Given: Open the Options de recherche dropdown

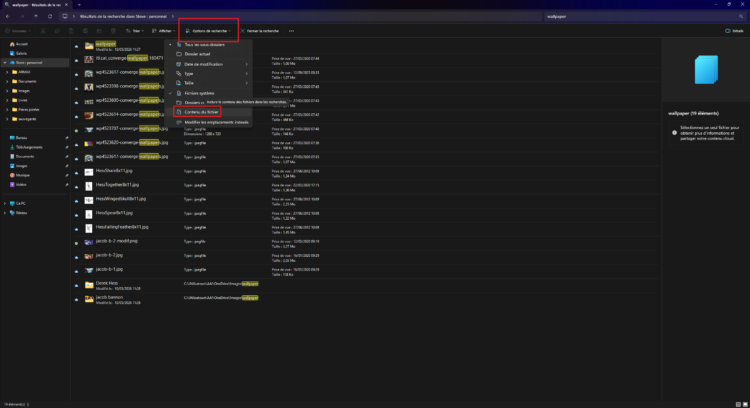Looking at the screenshot, I should click(209, 31).
